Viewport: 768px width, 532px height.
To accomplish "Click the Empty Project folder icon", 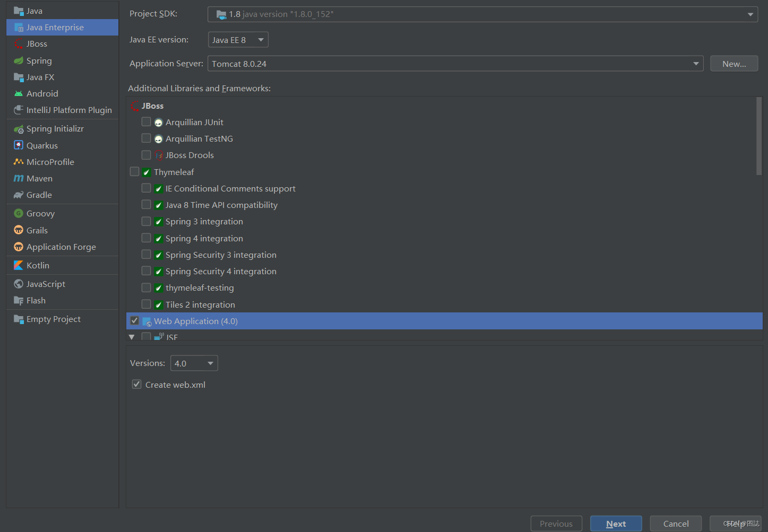I will point(19,319).
